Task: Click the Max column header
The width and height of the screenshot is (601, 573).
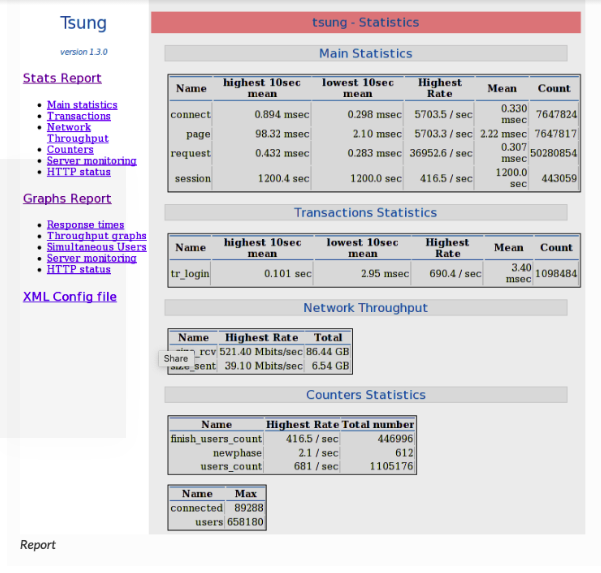Action: pyautogui.click(x=246, y=494)
